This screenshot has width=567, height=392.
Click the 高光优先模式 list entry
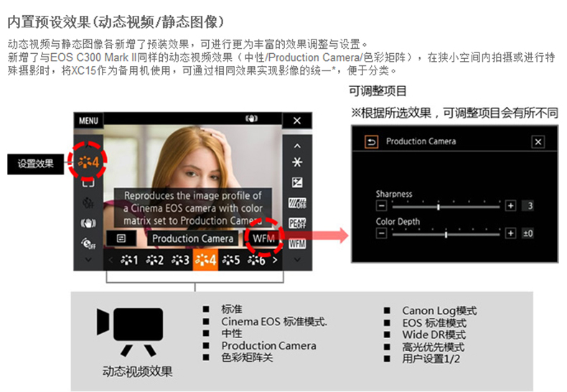coord(434,347)
